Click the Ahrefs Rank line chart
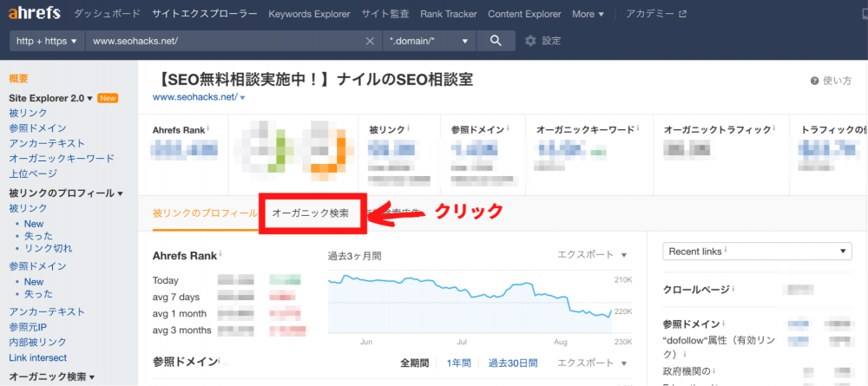The image size is (868, 386). pyautogui.click(x=470, y=303)
